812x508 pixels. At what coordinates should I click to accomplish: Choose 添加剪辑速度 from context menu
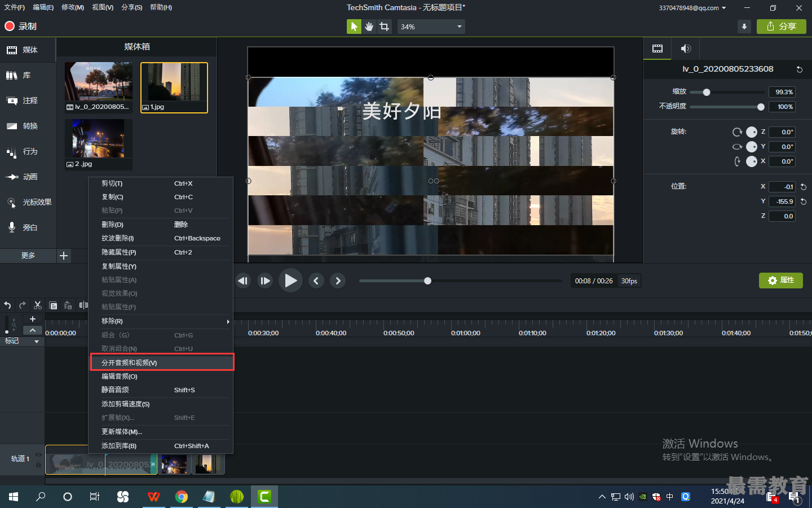(162, 404)
